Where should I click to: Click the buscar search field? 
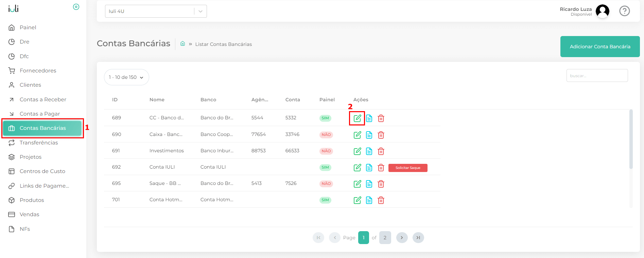(x=597, y=75)
